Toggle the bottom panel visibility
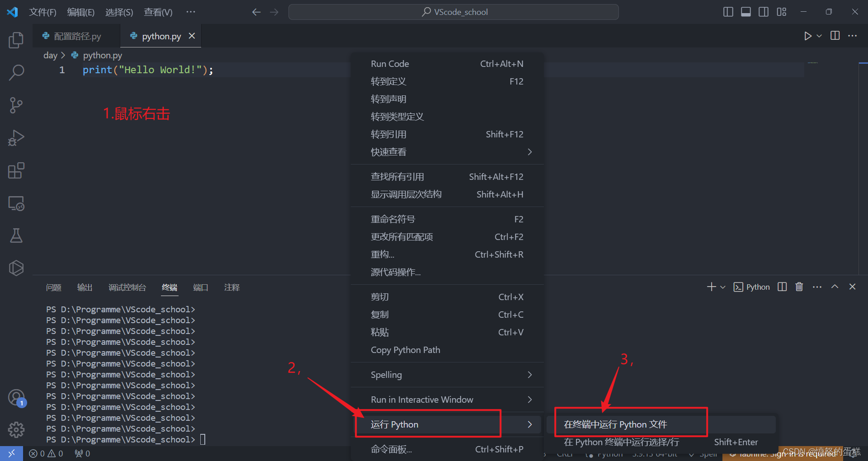 [745, 12]
